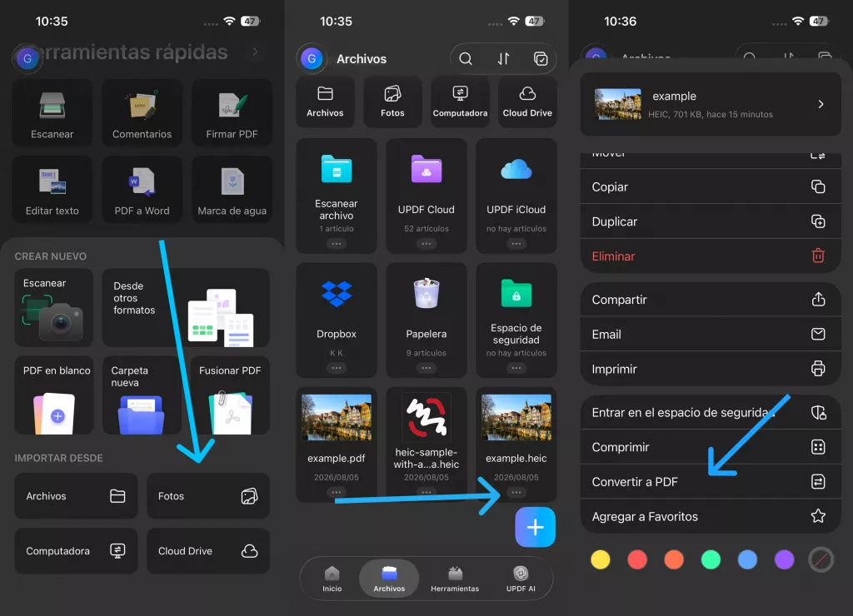Open example.heic thumbnail

click(516, 417)
